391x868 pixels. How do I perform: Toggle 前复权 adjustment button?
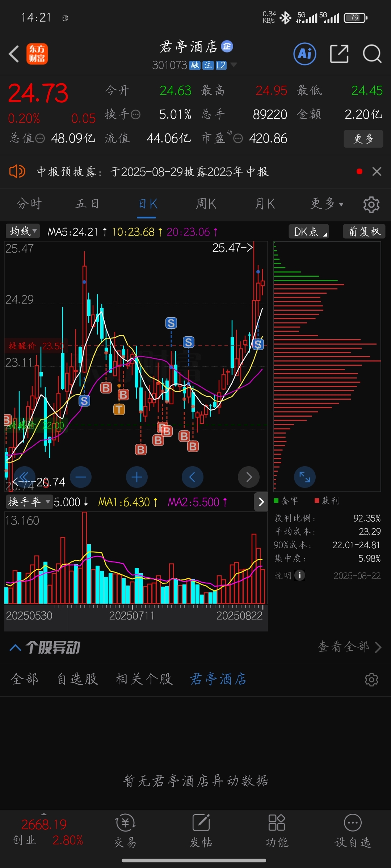tap(364, 231)
